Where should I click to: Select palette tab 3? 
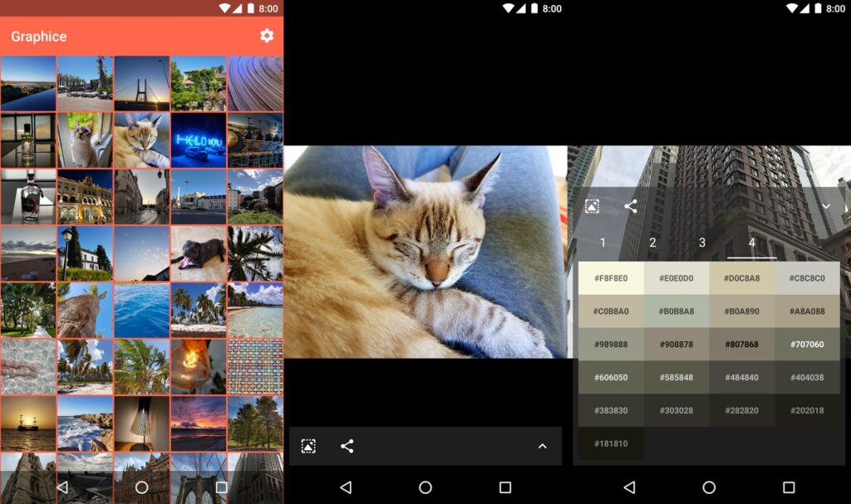pyautogui.click(x=702, y=242)
